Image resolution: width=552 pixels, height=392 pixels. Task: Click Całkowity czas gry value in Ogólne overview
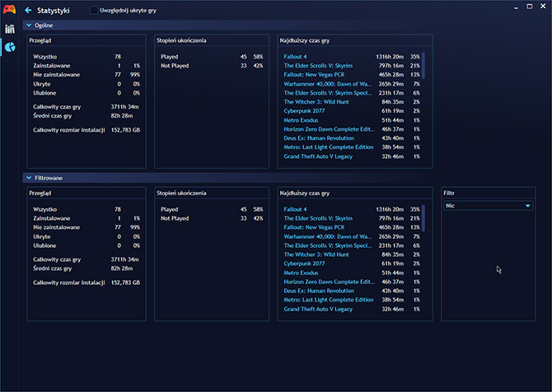pyautogui.click(x=124, y=107)
